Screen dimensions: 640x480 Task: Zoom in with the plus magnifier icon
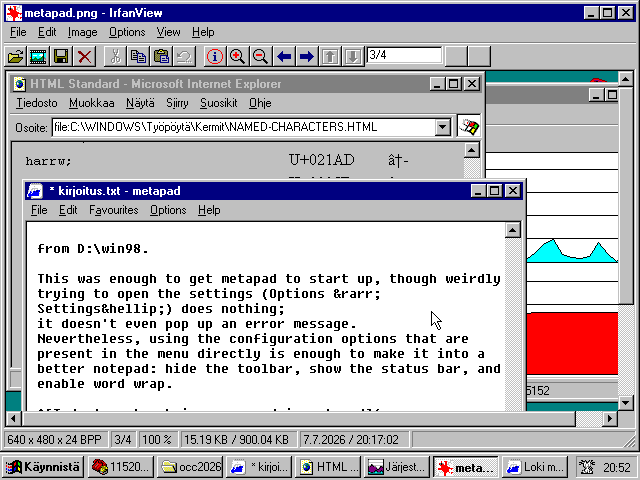(238, 56)
